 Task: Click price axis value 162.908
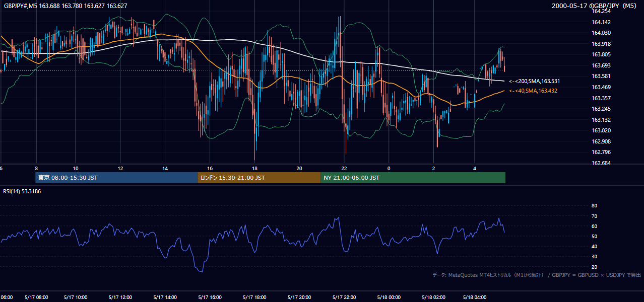[x=601, y=141]
